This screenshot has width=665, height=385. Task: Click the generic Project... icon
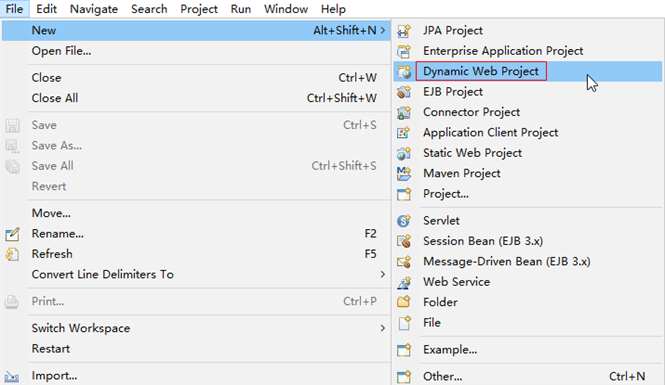(404, 194)
